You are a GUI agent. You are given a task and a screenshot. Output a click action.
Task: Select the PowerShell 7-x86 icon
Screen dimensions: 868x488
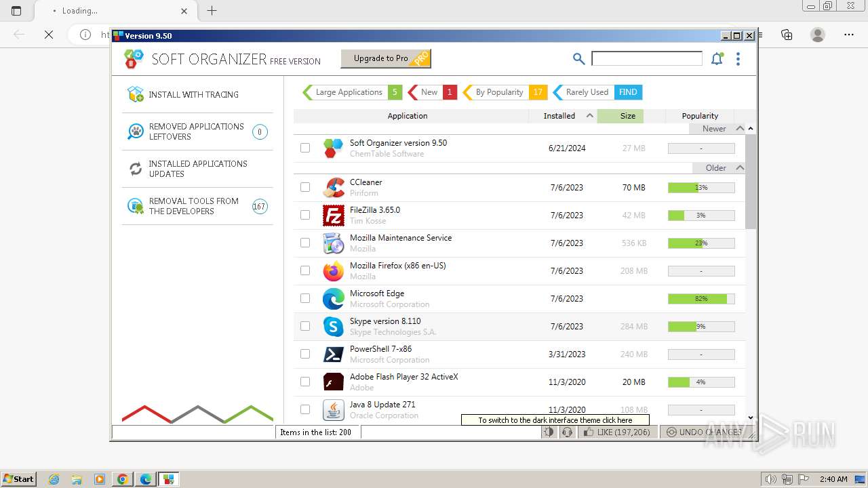pos(334,354)
